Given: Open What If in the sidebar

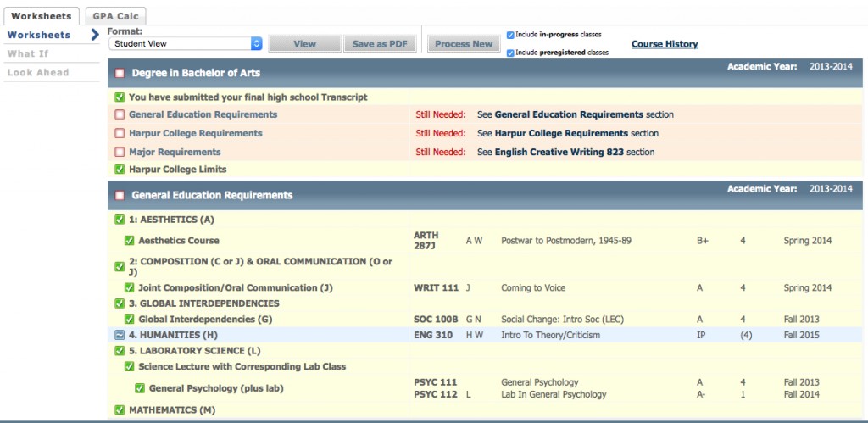Looking at the screenshot, I should (28, 53).
